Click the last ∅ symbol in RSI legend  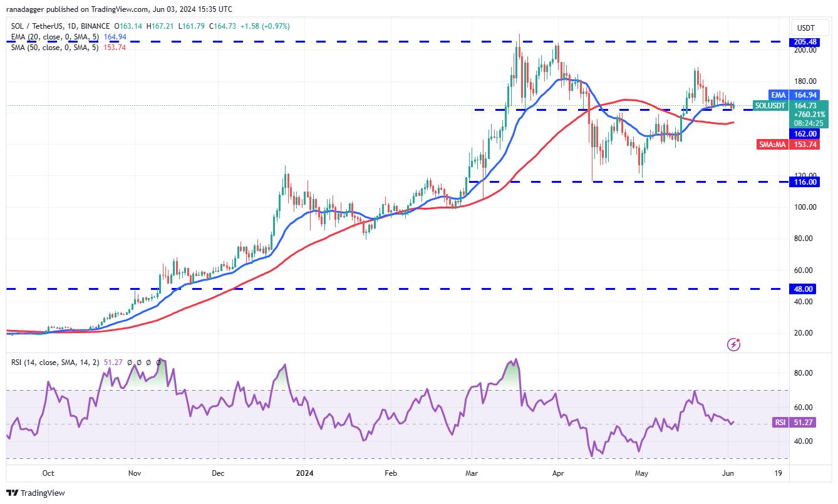click(158, 362)
